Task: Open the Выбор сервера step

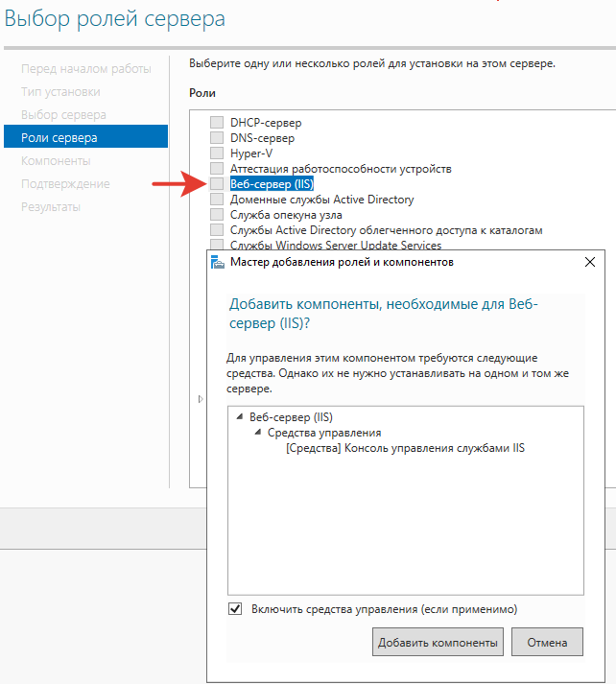Action: coord(63,115)
